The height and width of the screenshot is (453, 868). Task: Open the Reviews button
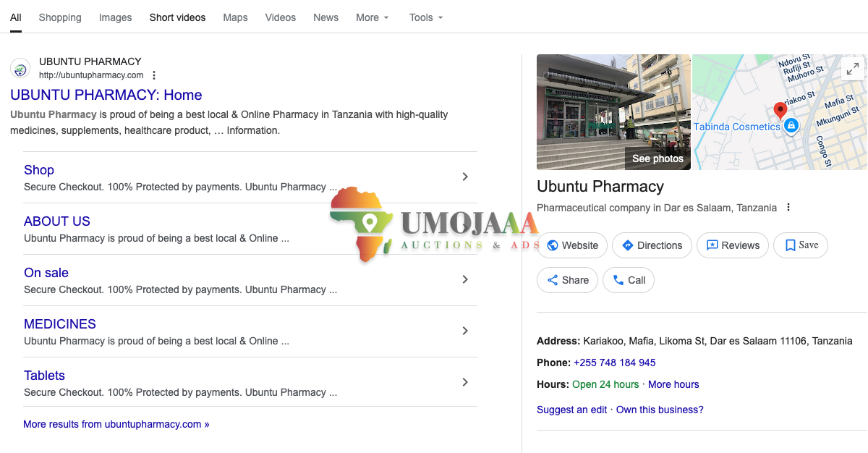(x=733, y=245)
